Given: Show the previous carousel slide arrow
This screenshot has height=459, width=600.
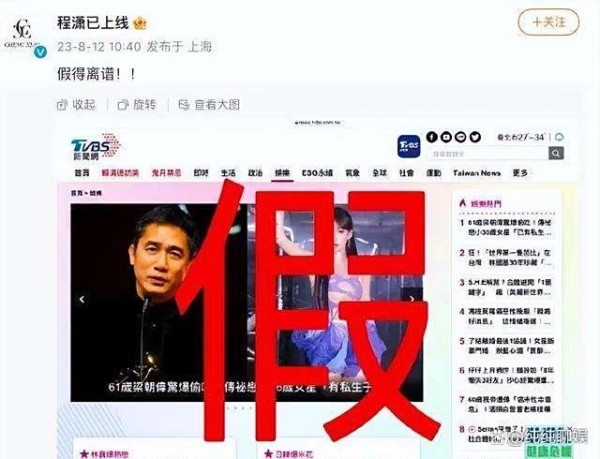Looking at the screenshot, I should 82,299.
